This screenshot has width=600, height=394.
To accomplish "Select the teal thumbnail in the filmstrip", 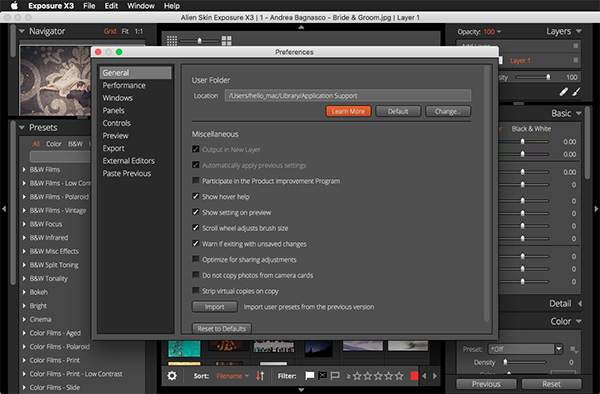I will point(184,348).
